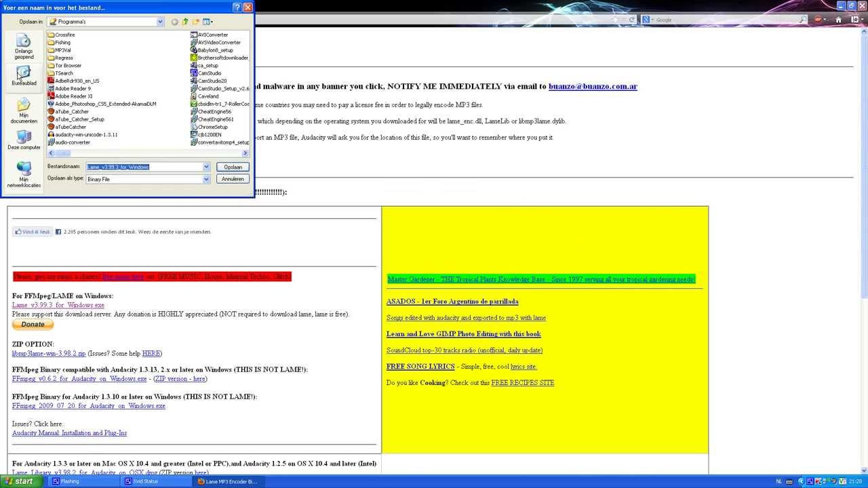
Task: Open FREE SONG LYRICS link
Action: (x=420, y=367)
